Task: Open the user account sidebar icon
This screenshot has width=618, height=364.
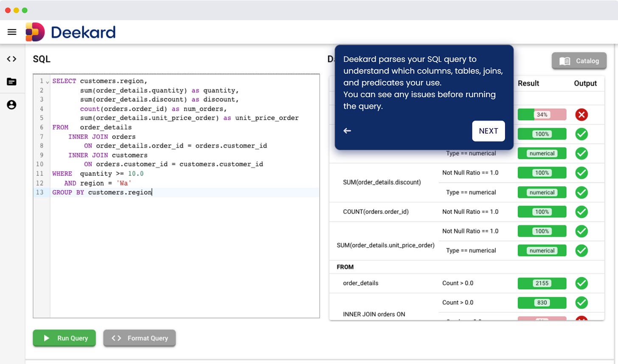Action: click(12, 105)
